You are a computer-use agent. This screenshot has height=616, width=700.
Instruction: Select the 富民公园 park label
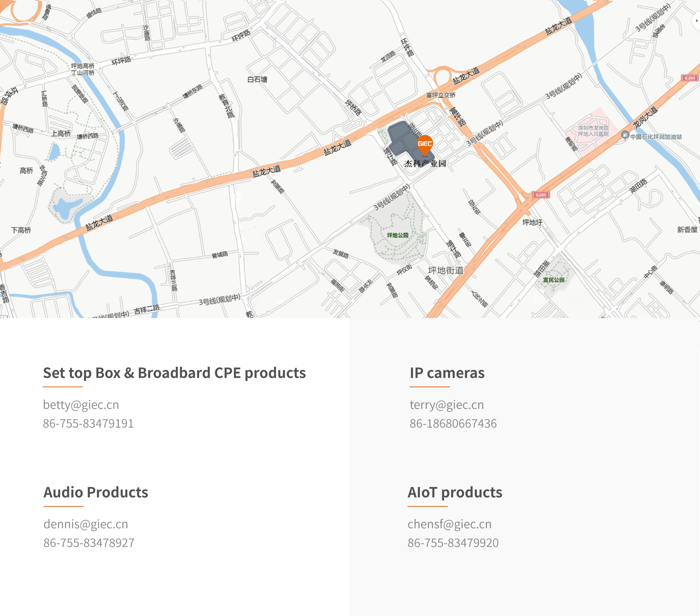tap(553, 280)
